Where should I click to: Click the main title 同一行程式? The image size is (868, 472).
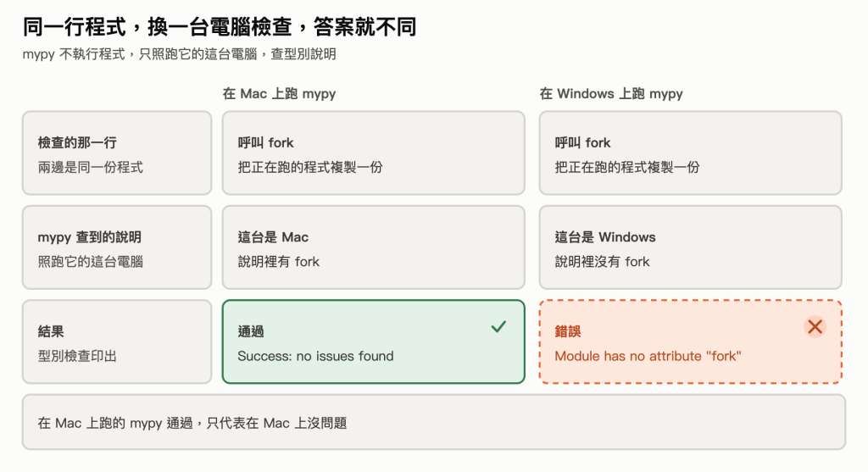220,26
